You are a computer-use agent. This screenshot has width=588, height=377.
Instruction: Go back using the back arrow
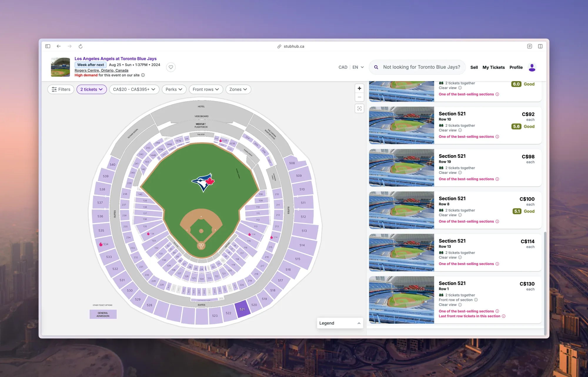click(x=59, y=46)
